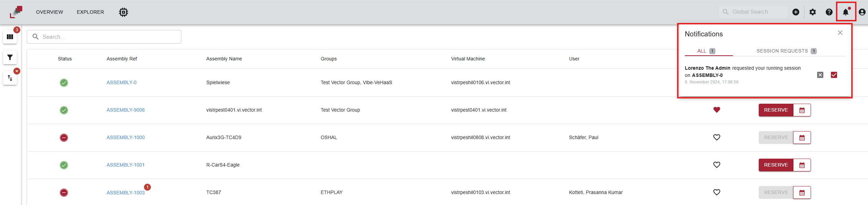
Task: Open the chip hardware icon page
Action: pos(123,12)
